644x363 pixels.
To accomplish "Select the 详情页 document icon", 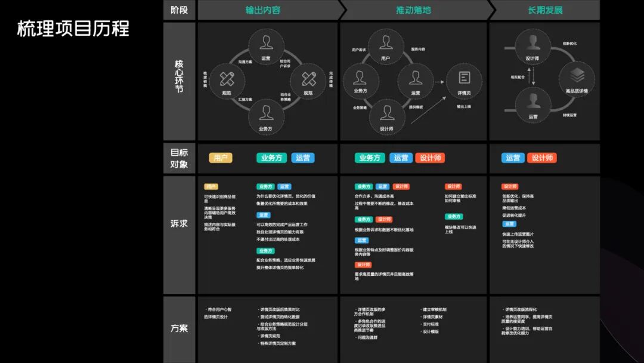I will (465, 77).
